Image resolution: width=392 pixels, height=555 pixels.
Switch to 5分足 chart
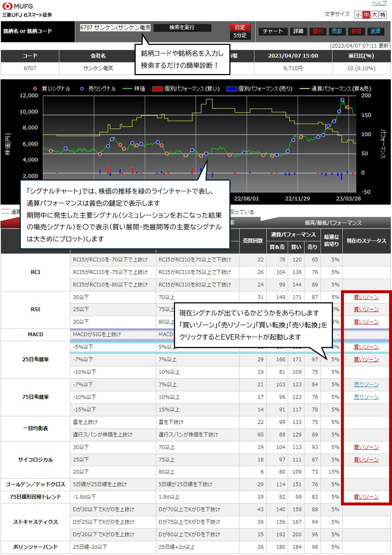[240, 35]
